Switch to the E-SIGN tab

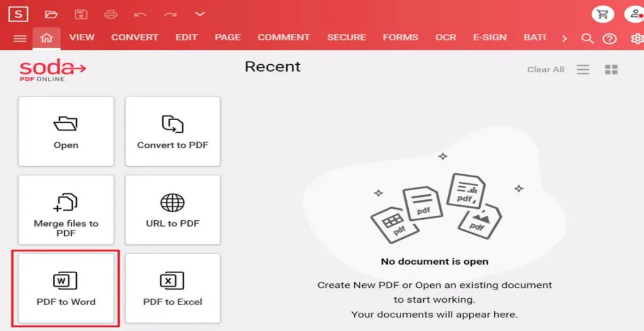[x=489, y=37]
